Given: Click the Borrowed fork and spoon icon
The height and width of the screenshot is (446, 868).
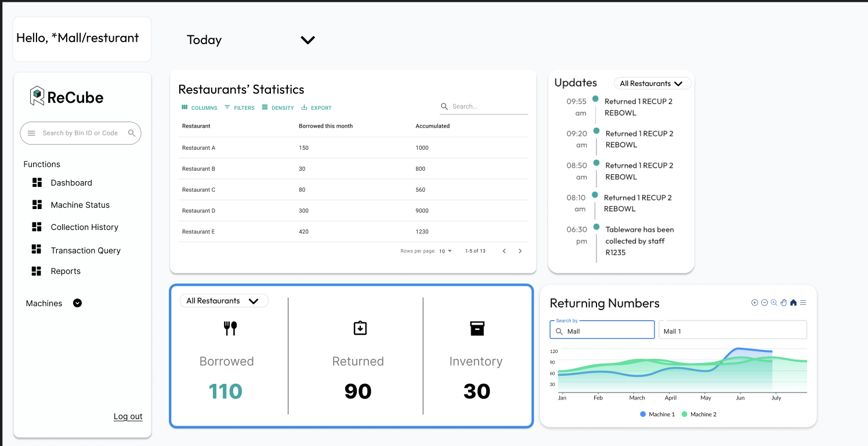Looking at the screenshot, I should point(230,329).
